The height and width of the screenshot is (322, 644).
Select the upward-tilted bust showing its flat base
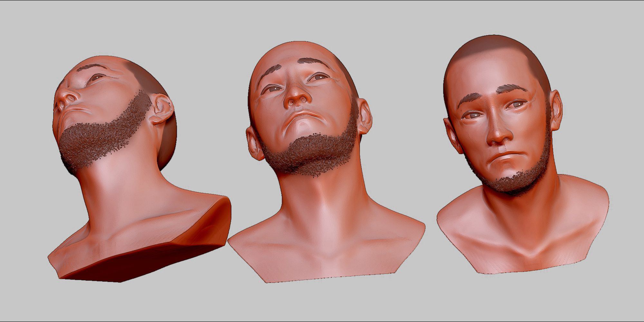tap(139, 169)
